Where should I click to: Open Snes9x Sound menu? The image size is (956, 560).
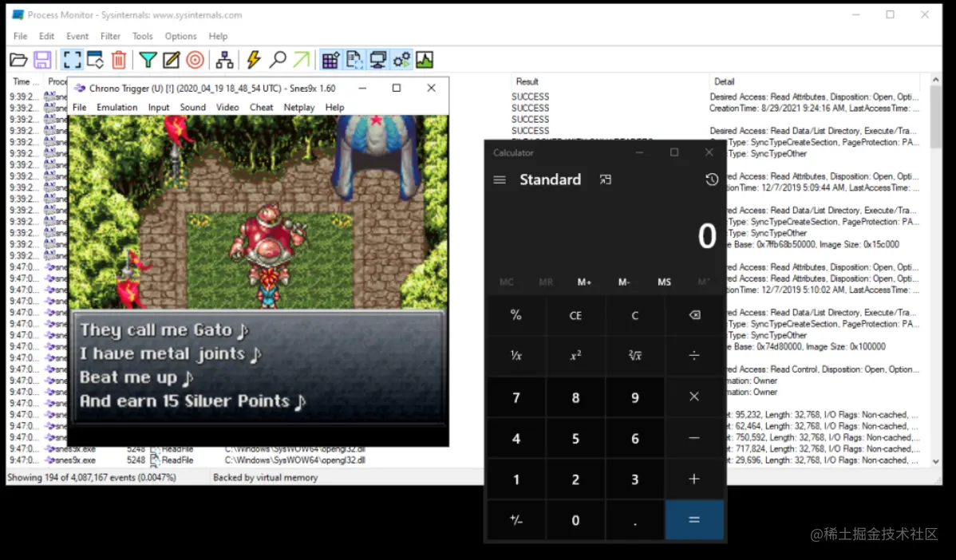pyautogui.click(x=192, y=107)
